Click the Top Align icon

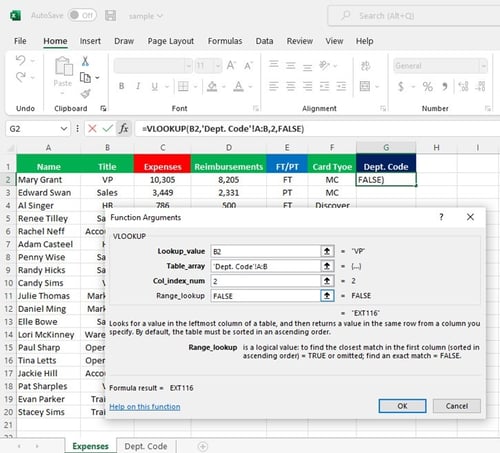[274, 65]
